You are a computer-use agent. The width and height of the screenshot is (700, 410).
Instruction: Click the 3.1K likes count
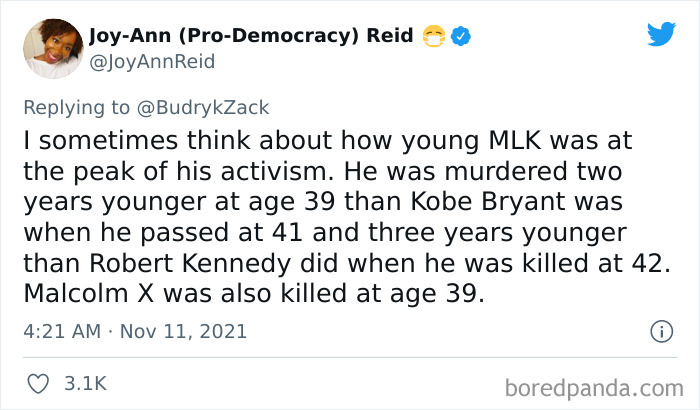click(85, 382)
